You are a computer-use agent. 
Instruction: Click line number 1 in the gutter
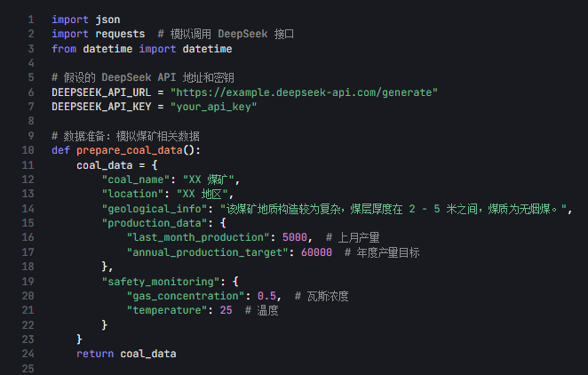coord(31,20)
